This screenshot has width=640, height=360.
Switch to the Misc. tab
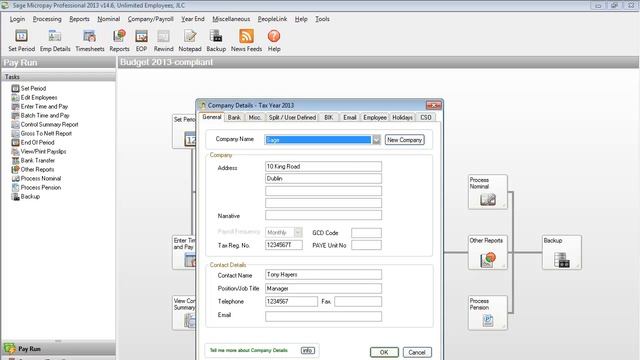pyautogui.click(x=255, y=117)
